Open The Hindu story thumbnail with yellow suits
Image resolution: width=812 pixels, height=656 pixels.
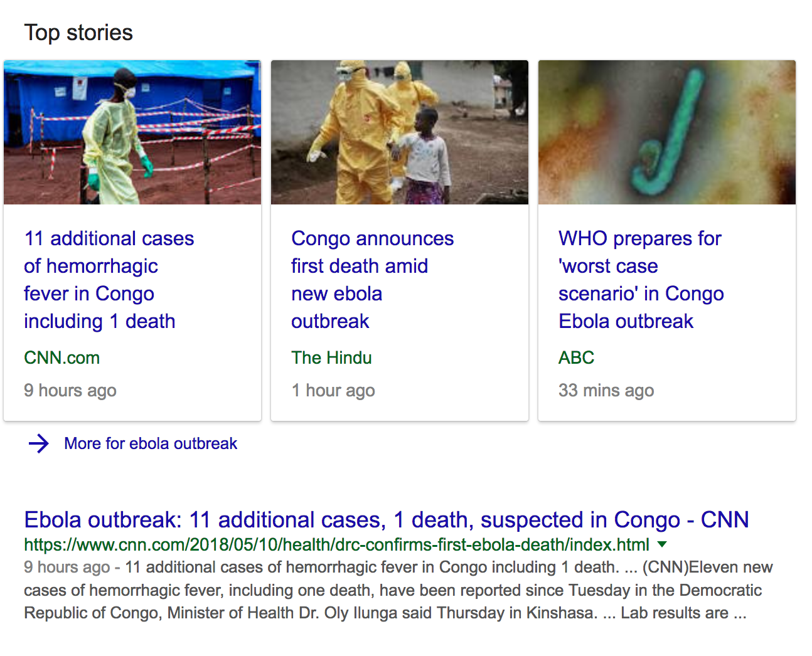click(400, 132)
